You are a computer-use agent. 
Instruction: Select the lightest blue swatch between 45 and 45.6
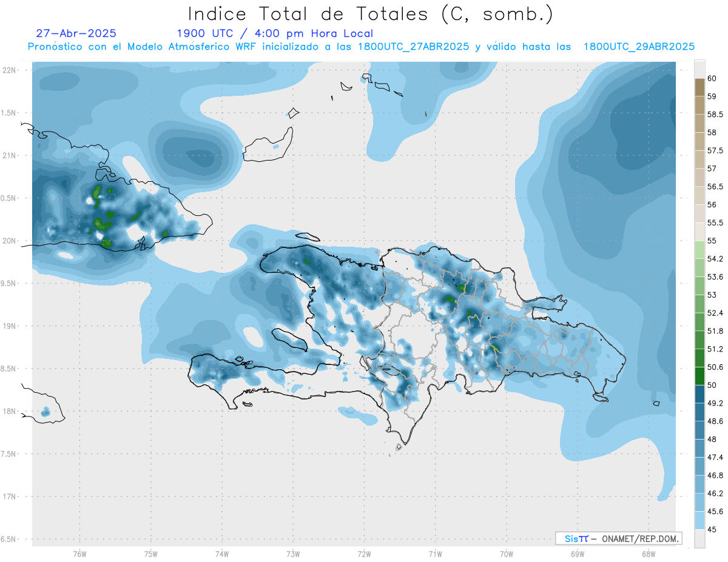pyautogui.click(x=699, y=520)
